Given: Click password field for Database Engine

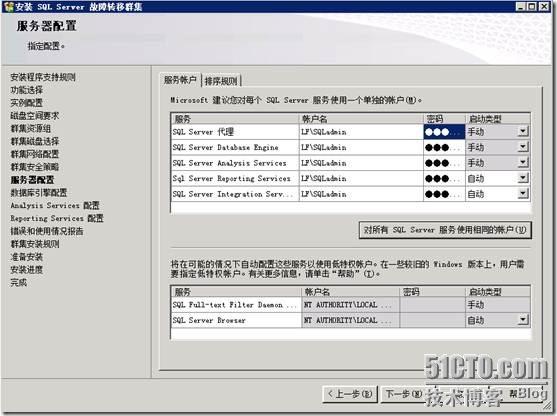Looking at the screenshot, I should [444, 147].
